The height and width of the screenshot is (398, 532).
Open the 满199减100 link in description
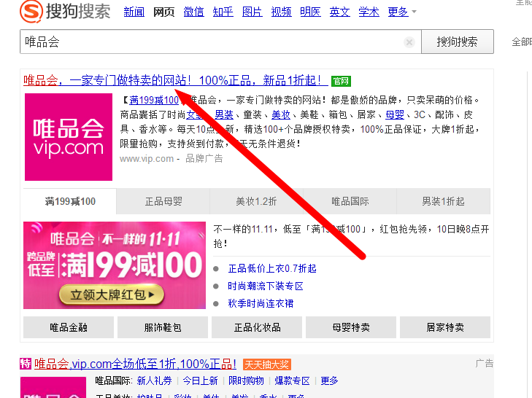click(154, 101)
